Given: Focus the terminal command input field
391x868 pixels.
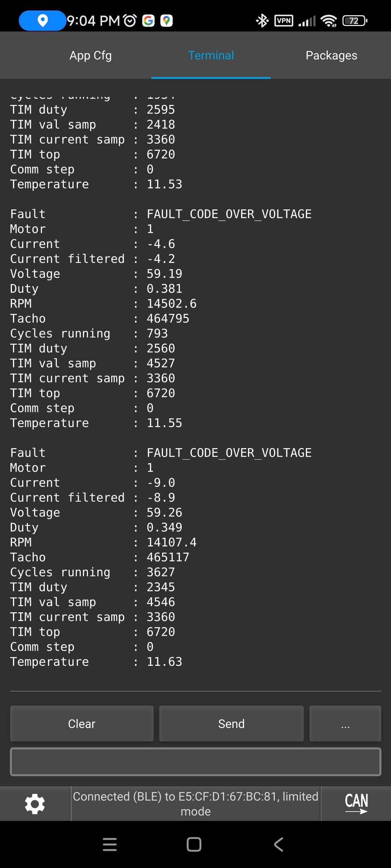Looking at the screenshot, I should coord(195,762).
